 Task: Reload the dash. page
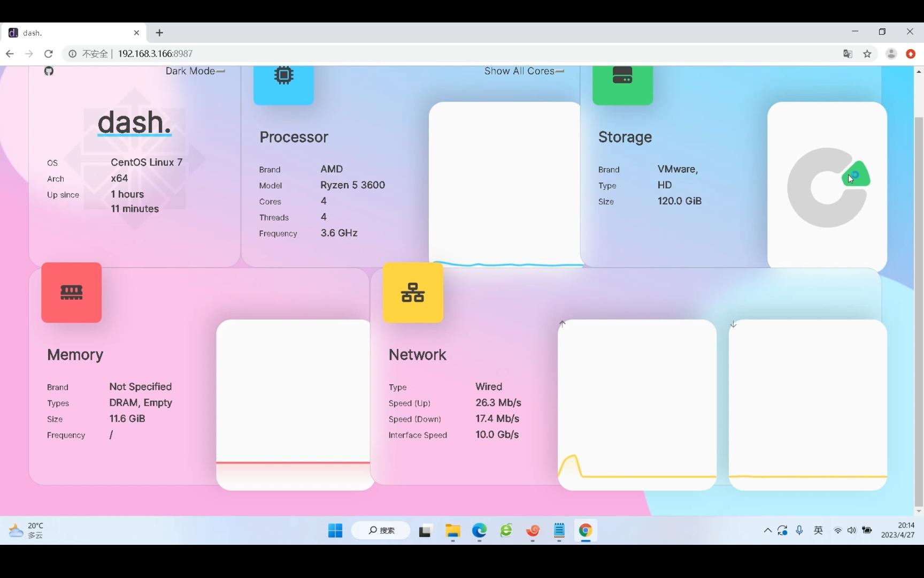coord(48,54)
